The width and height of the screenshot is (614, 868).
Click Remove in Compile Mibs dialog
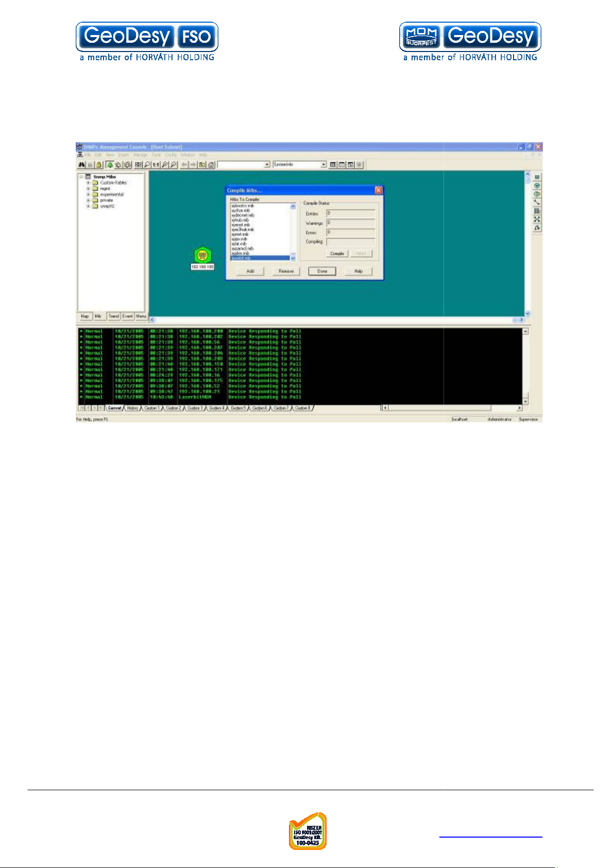click(286, 271)
